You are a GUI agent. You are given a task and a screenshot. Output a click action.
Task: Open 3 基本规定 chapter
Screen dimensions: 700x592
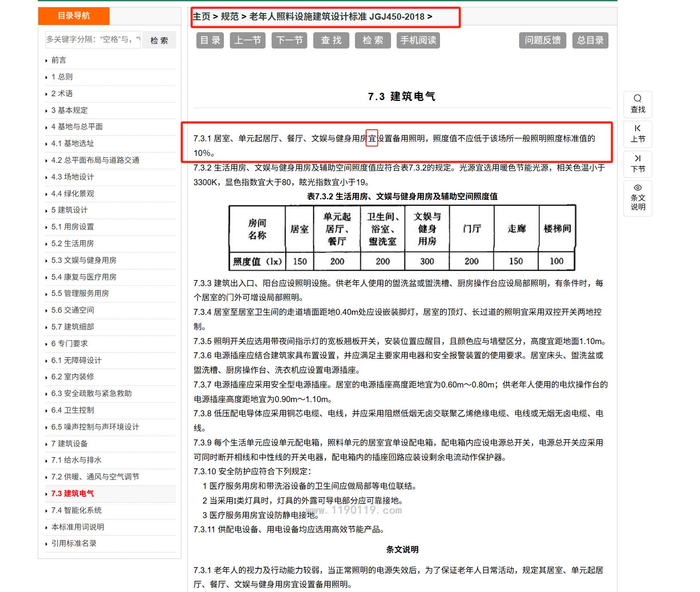point(70,110)
